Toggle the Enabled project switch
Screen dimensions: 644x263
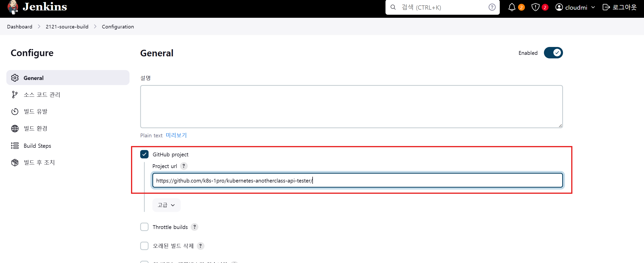(553, 53)
